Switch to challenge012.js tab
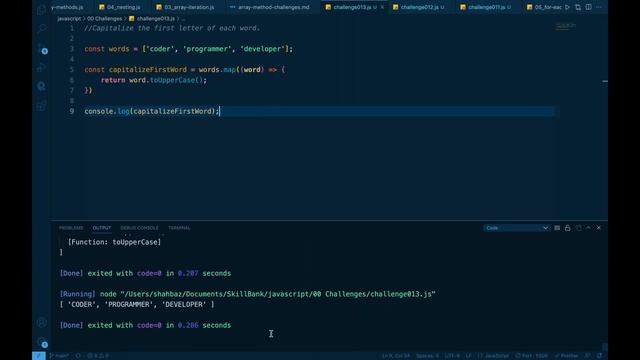 coord(419,7)
